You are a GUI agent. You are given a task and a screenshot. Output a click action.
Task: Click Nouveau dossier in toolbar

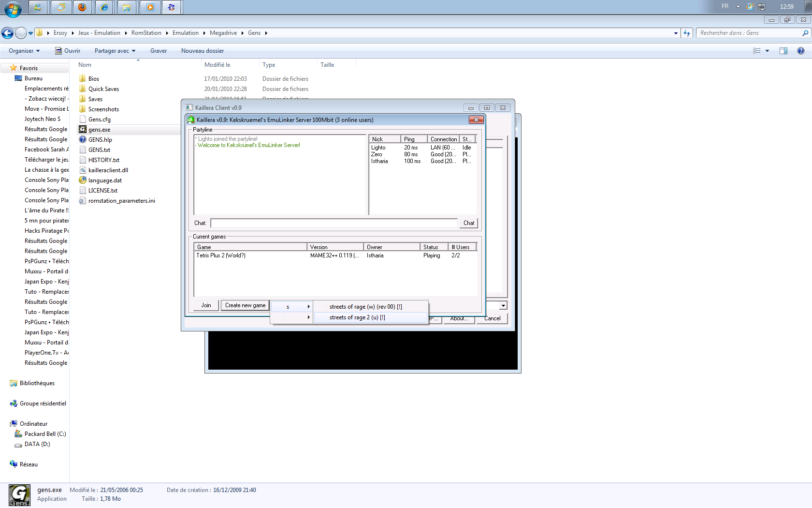203,51
